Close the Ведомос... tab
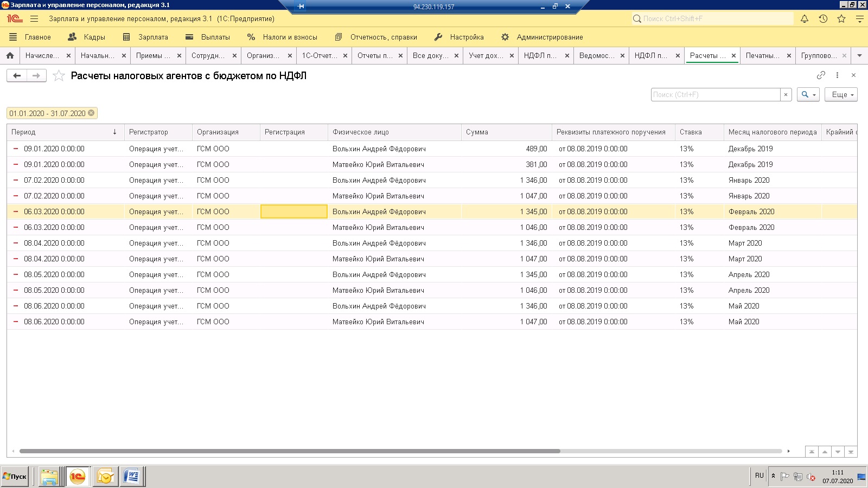The image size is (868, 488). click(622, 55)
